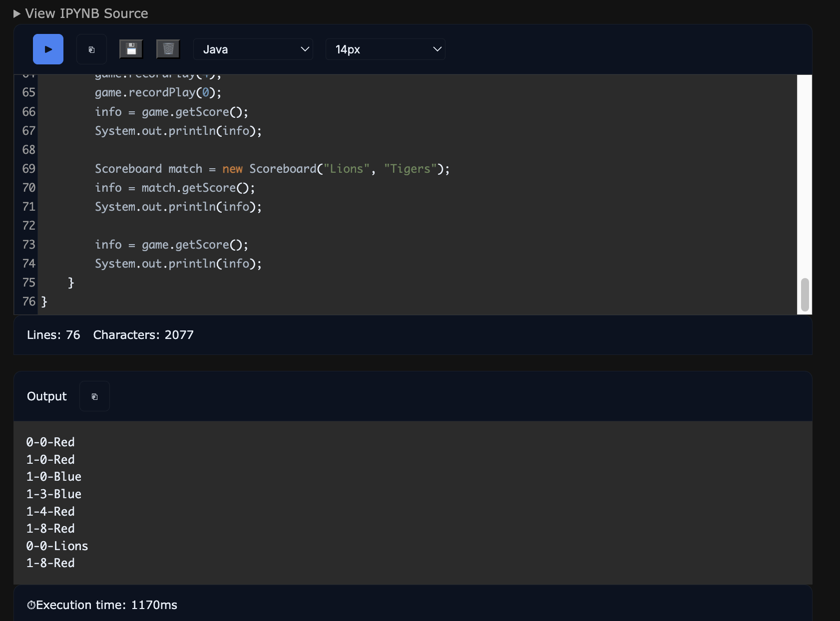Click the closing brace on line 76

tap(44, 302)
